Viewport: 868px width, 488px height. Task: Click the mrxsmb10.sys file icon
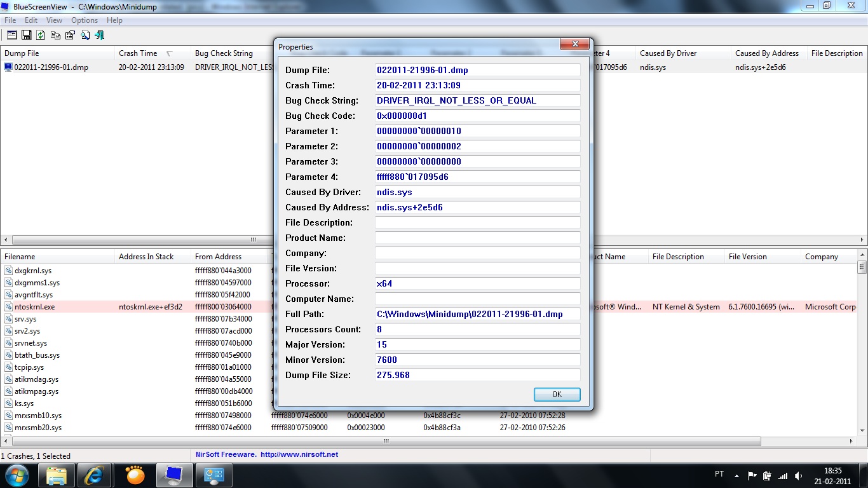click(8, 416)
